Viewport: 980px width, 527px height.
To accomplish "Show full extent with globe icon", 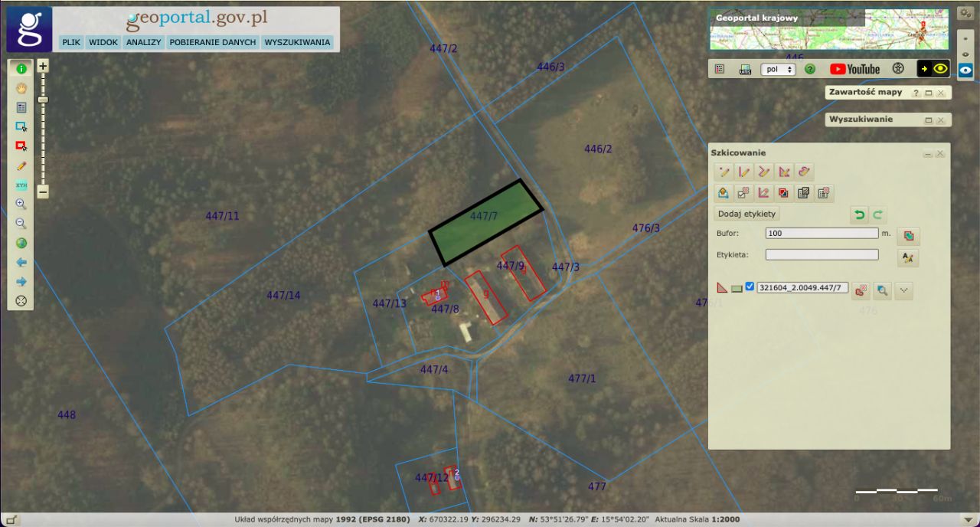I will [x=21, y=244].
